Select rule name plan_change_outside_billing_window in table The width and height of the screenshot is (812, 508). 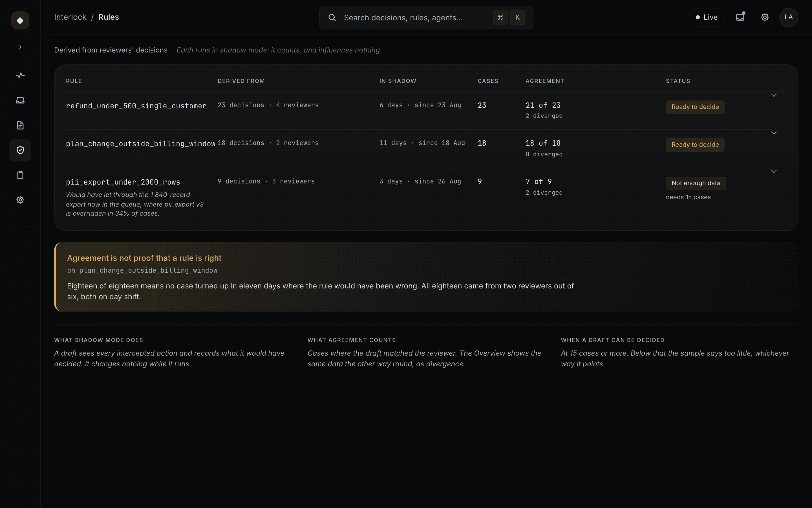tap(141, 144)
